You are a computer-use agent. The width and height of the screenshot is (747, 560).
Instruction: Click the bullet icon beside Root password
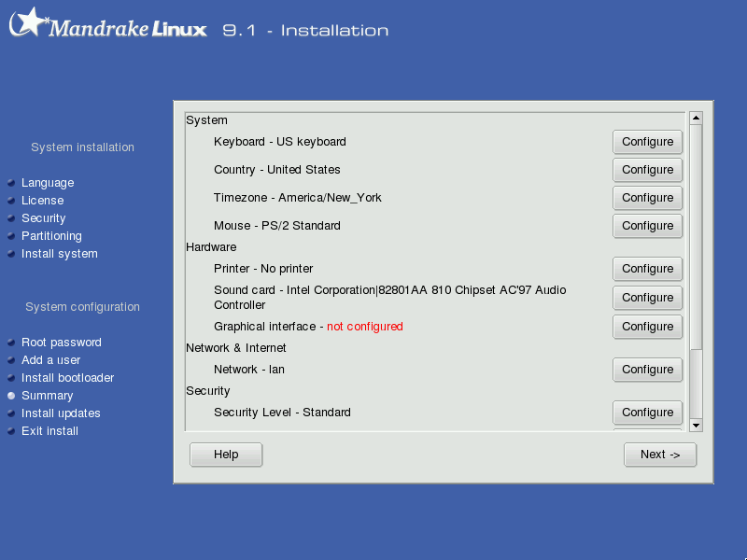pyautogui.click(x=11, y=343)
